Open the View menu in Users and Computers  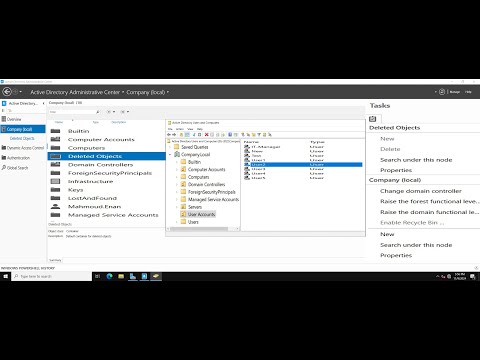pos(190,129)
